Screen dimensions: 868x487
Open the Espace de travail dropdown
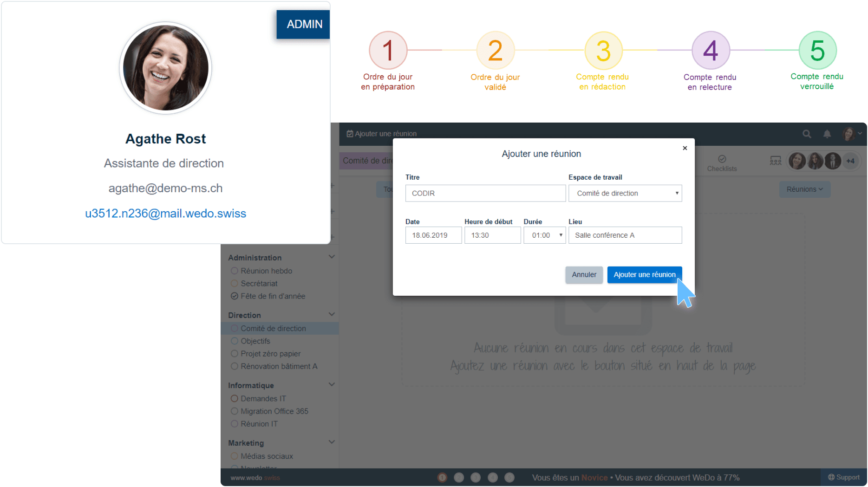pyautogui.click(x=625, y=194)
